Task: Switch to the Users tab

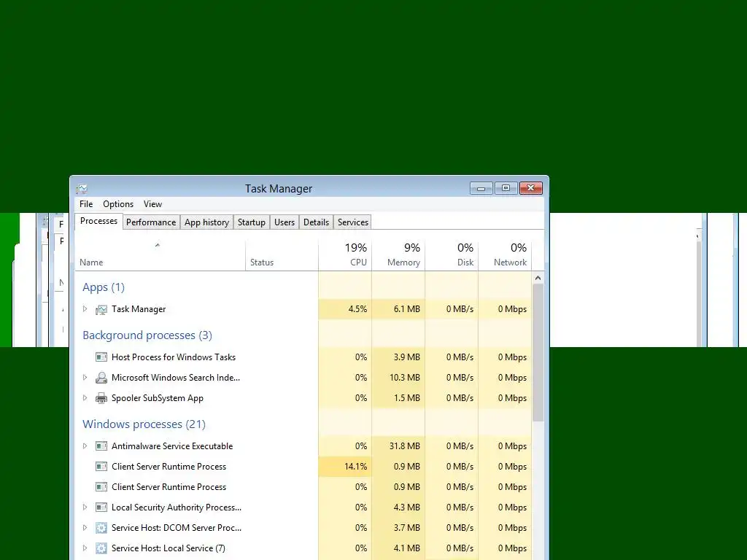Action: click(x=285, y=222)
